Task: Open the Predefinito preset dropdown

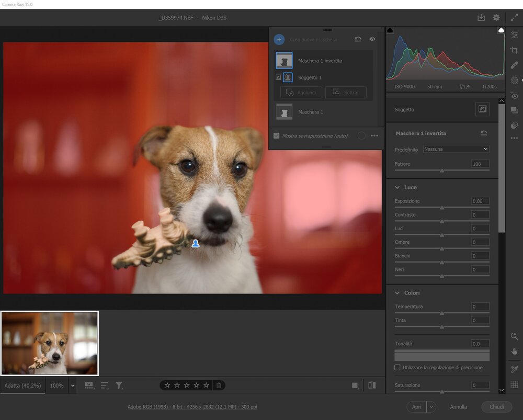Action: 456,149
